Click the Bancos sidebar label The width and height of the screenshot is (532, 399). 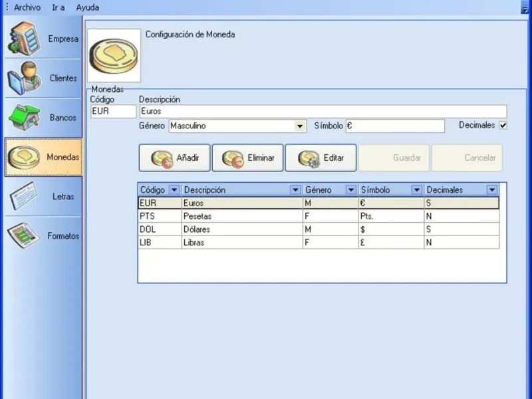coord(63,118)
